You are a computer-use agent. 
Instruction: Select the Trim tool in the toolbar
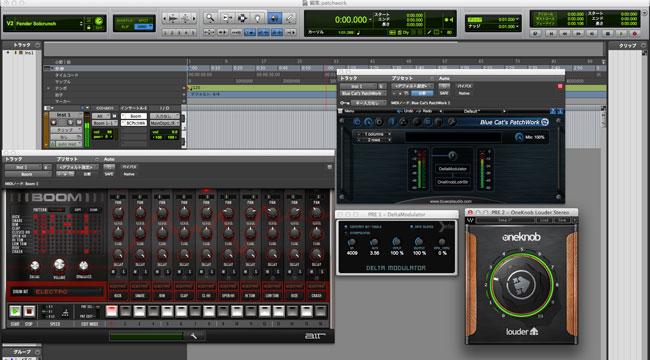point(227,18)
